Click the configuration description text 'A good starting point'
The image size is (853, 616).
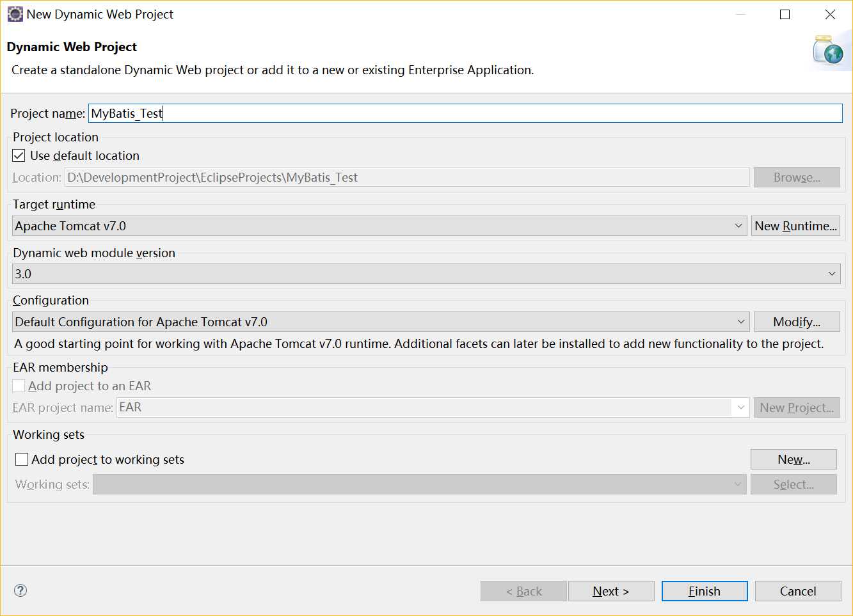(419, 344)
